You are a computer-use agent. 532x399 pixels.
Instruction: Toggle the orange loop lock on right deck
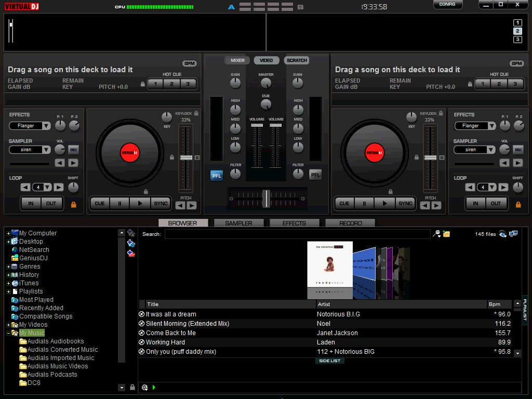(x=518, y=204)
